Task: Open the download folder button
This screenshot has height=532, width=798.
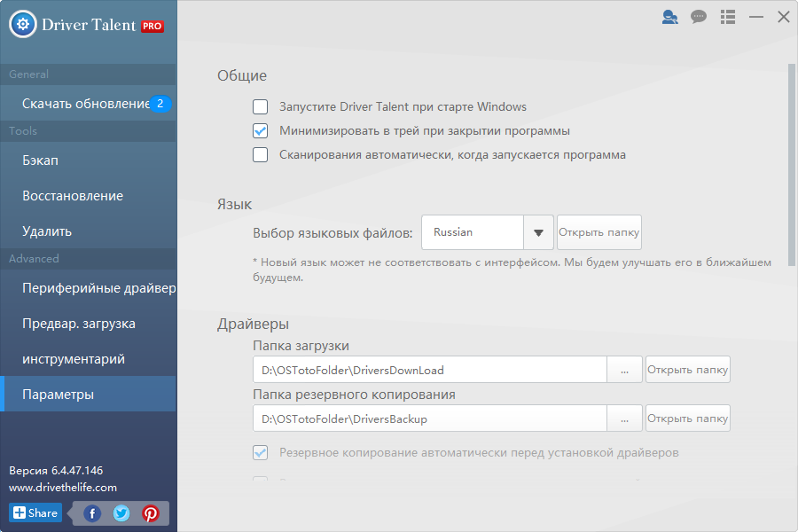Action: [x=687, y=370]
